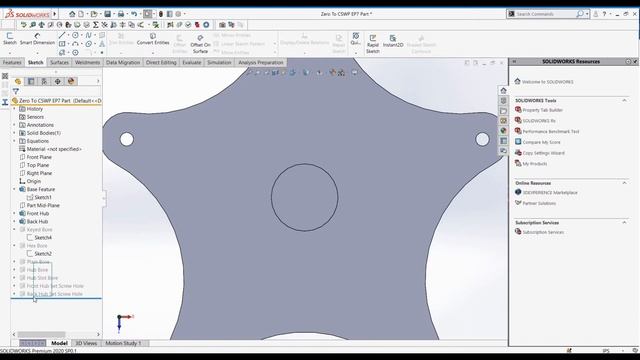
Task: Click the Design Library icon in task pane
Action: point(503,100)
